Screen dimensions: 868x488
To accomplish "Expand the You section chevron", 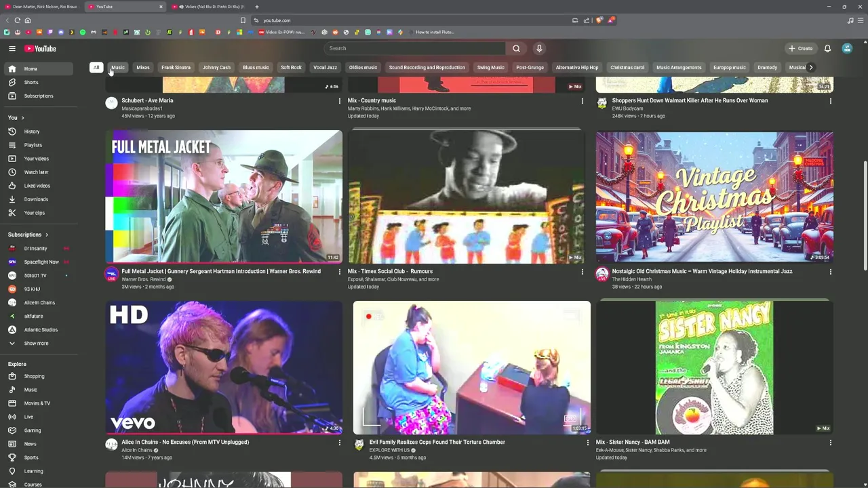I will pyautogui.click(x=22, y=118).
